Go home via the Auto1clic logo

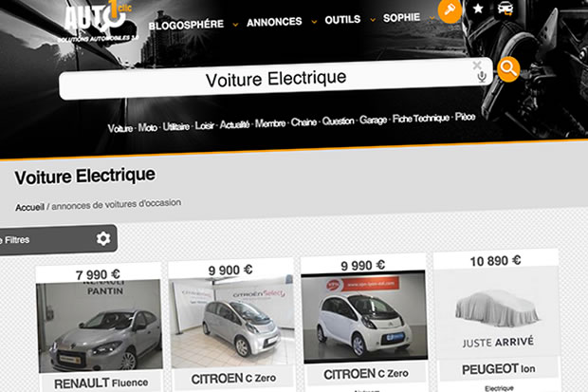[x=99, y=21]
